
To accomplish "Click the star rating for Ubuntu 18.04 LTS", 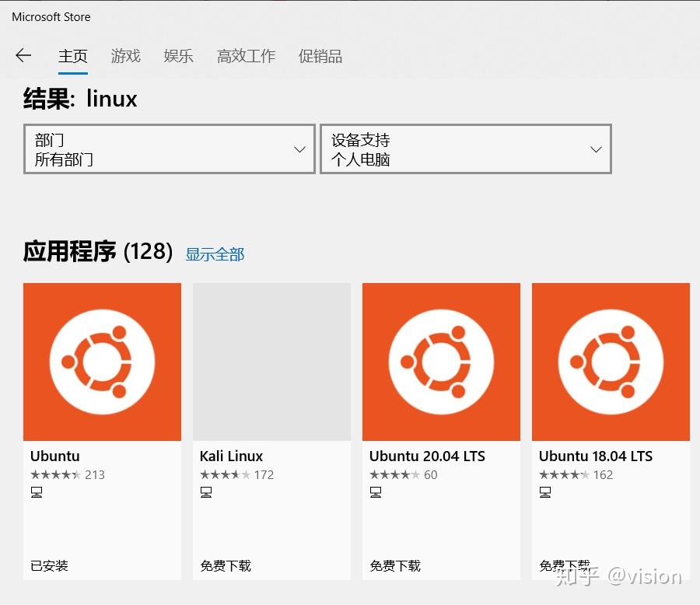I will coord(565,474).
